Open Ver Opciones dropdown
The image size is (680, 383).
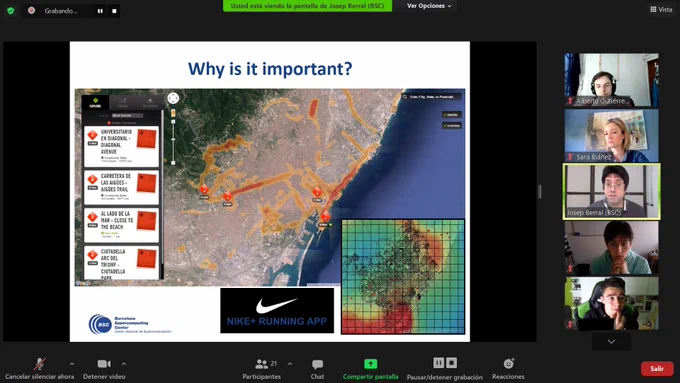(429, 6)
